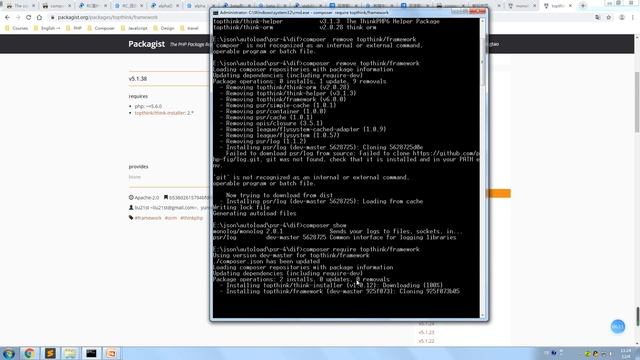Open the PHP bookmark folder
640x360 pixels.
pyautogui.click(x=73, y=28)
